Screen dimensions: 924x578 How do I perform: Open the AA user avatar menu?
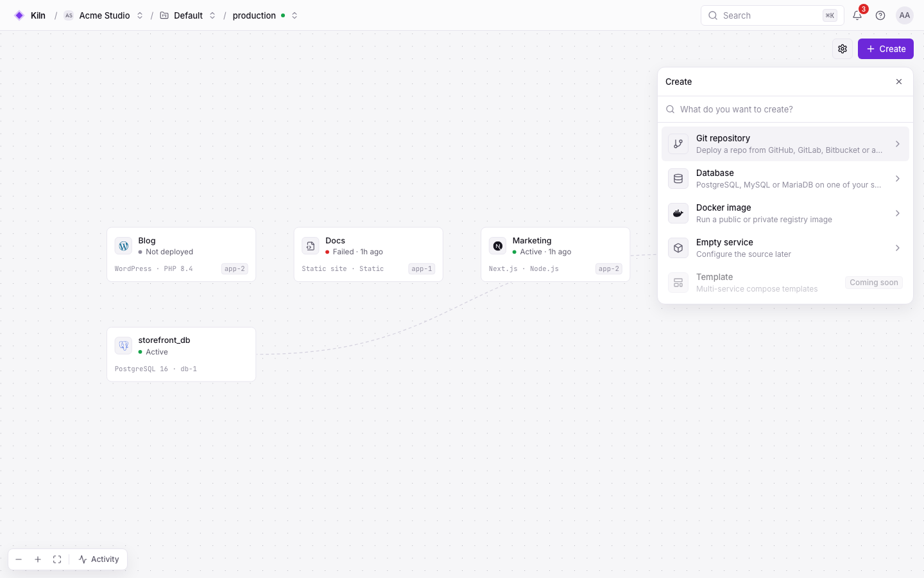(905, 15)
